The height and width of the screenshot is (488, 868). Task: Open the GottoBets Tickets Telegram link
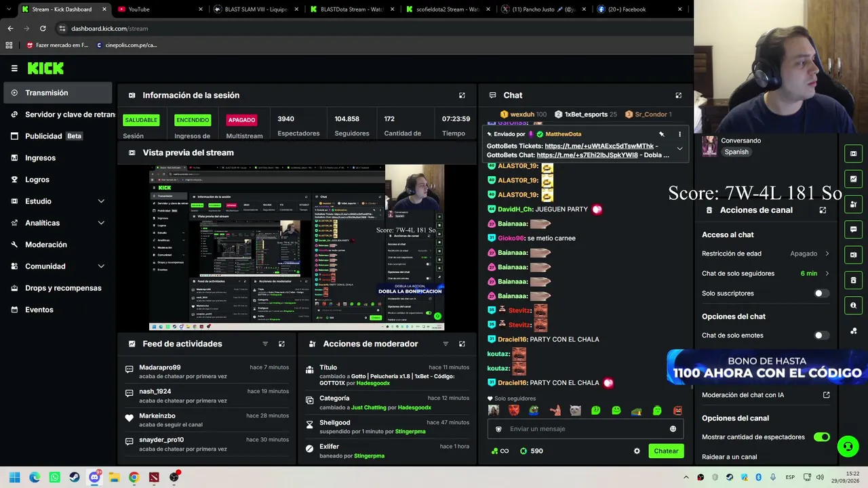tap(599, 146)
